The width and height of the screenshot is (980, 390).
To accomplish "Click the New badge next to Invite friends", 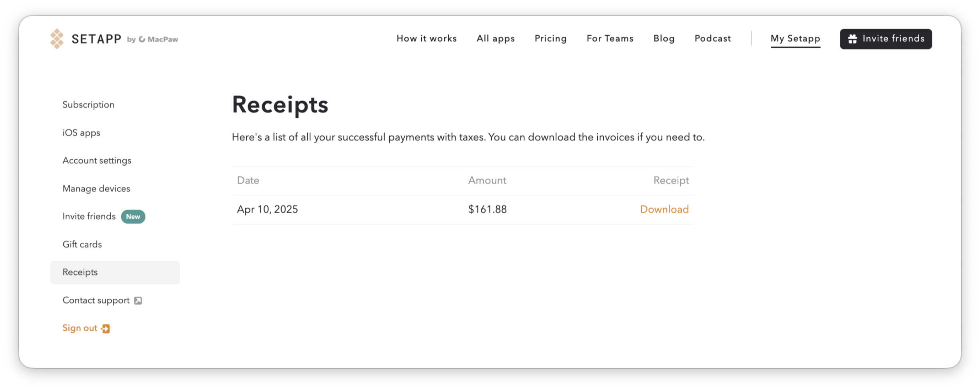I will (x=133, y=217).
